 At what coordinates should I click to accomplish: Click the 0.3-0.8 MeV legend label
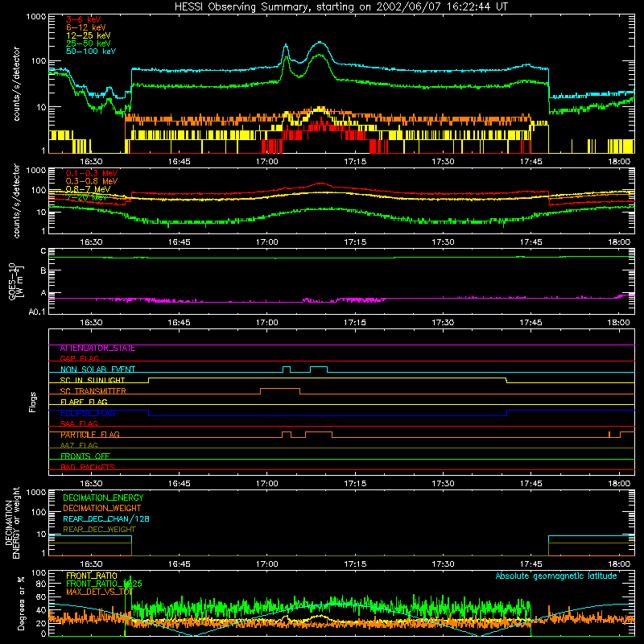click(x=92, y=181)
